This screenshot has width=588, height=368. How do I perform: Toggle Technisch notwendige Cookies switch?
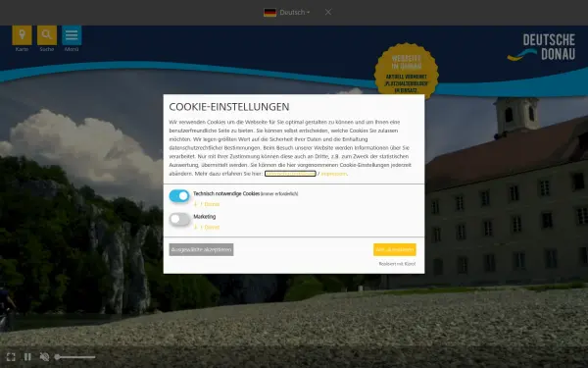pos(179,195)
